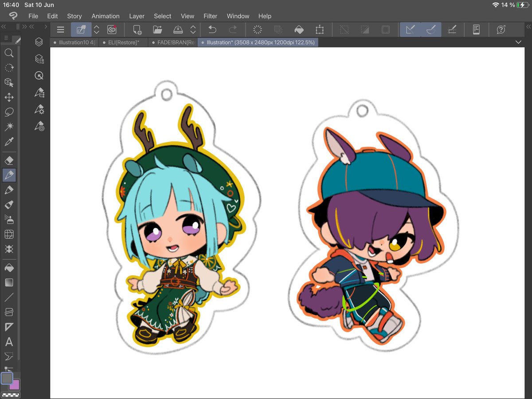This screenshot has height=399, width=532.
Task: Select the Rotate view tool
Action: pos(9,68)
